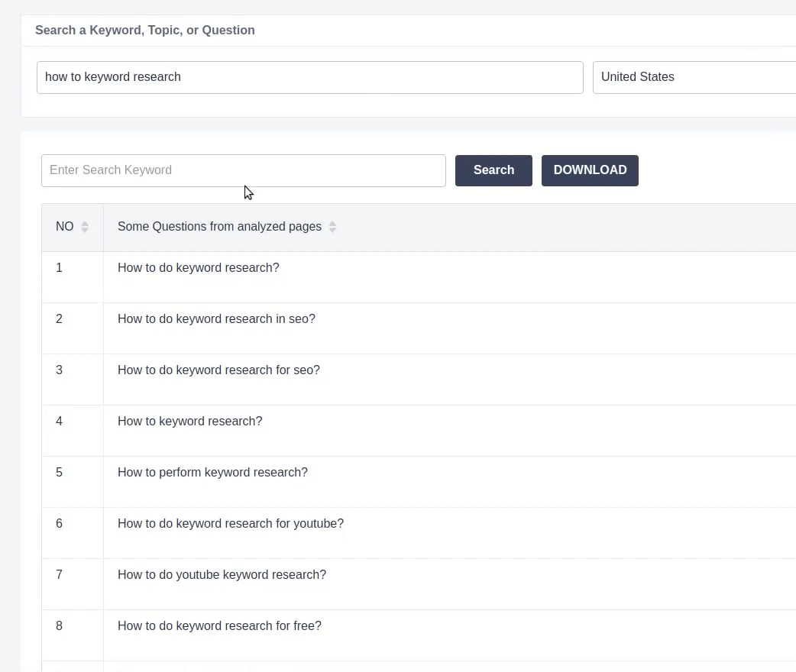Click the NO column header label
796x672 pixels.
65,227
